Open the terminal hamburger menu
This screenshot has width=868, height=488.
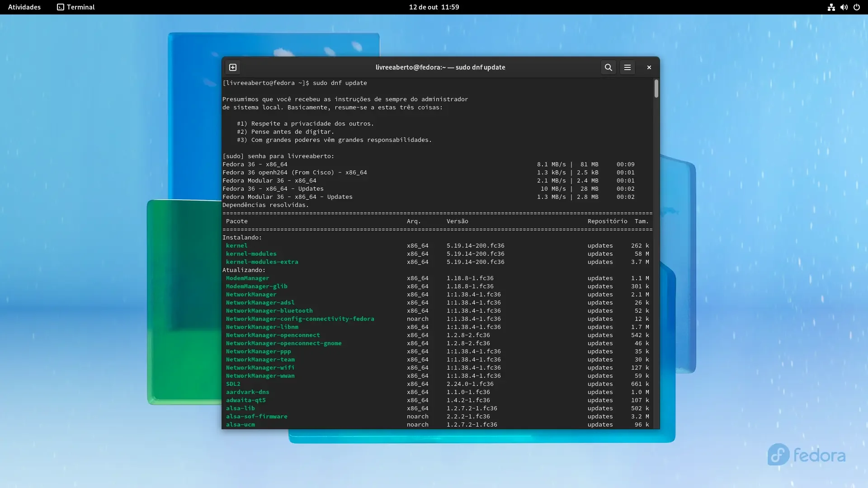(x=627, y=67)
